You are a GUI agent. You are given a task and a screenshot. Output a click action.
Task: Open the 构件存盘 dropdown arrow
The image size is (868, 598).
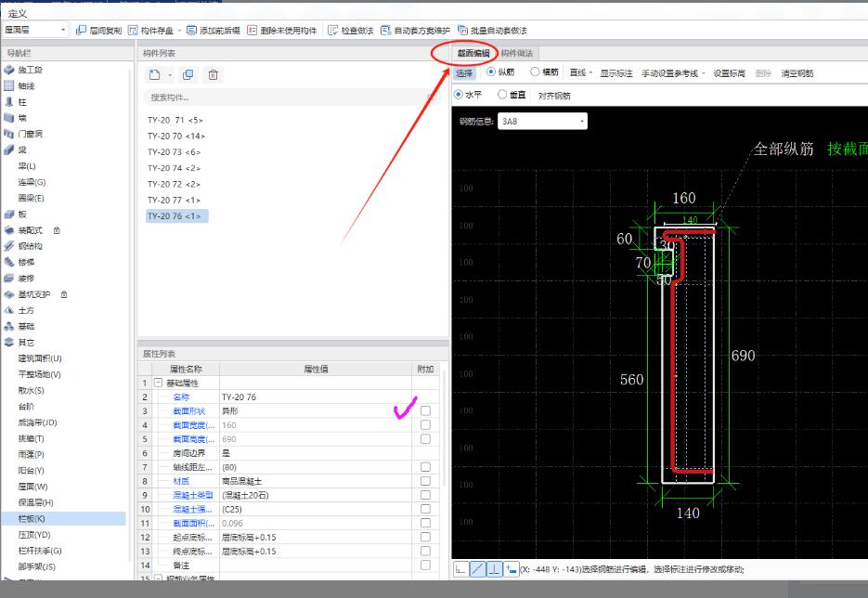pyautogui.click(x=179, y=31)
